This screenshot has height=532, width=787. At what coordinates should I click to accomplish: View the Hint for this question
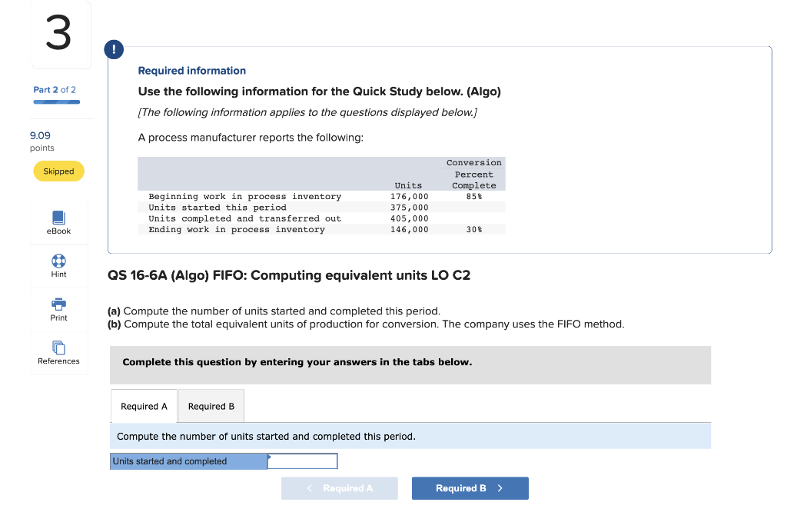click(x=58, y=266)
